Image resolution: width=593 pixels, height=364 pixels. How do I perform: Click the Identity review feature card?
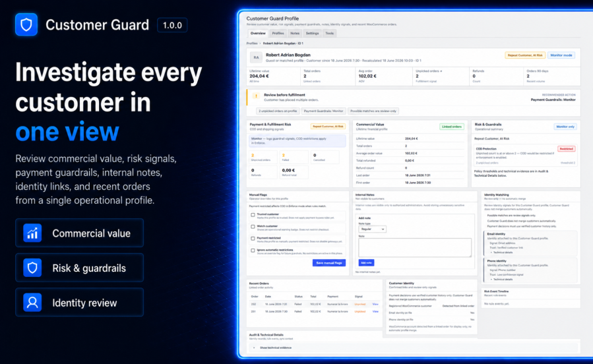(x=79, y=303)
